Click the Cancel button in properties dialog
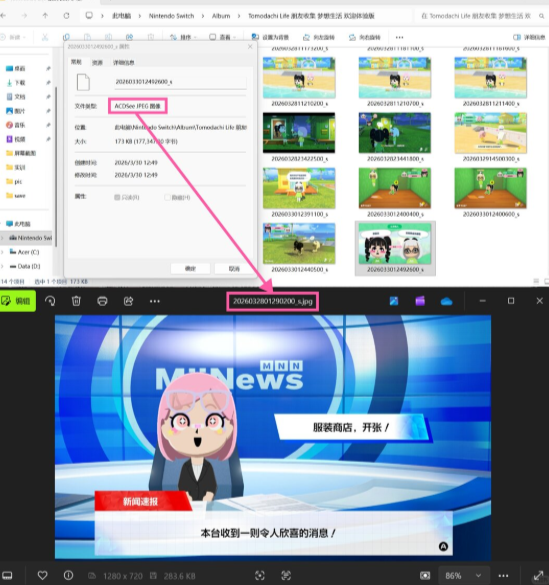 234,269
